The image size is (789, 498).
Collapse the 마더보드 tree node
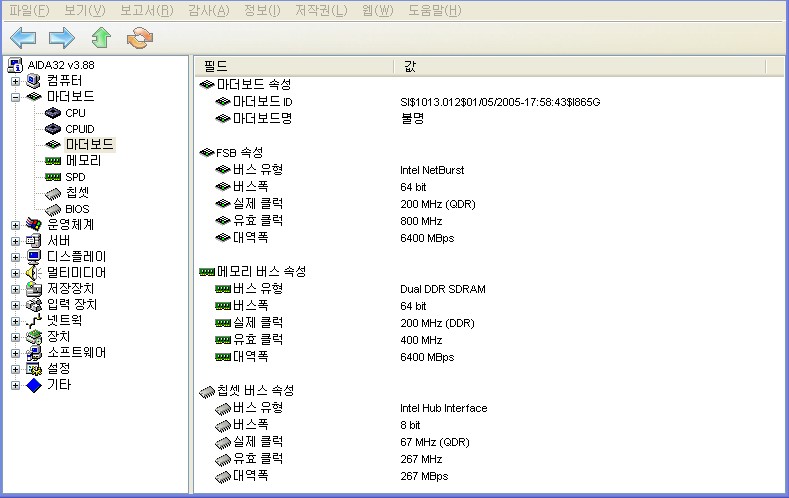click(x=16, y=97)
